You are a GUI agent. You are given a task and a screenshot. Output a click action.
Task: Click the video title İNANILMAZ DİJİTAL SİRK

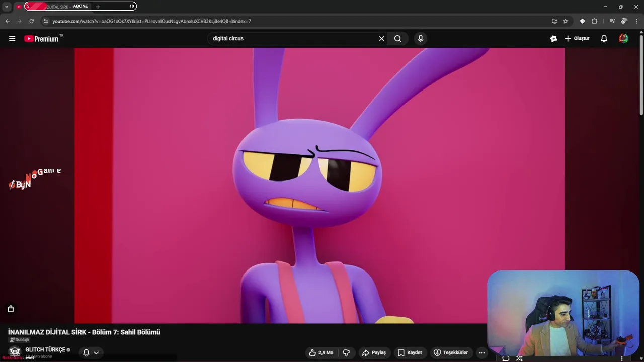(x=84, y=332)
